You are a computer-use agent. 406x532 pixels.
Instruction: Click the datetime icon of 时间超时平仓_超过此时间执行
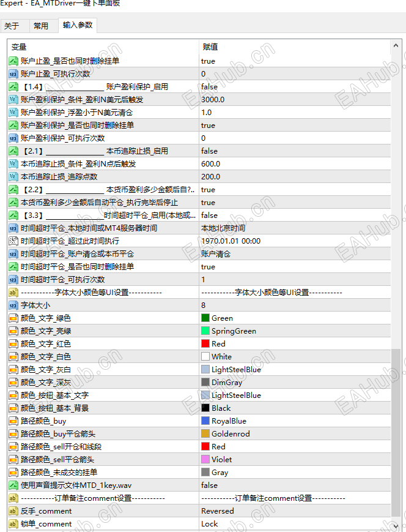tap(13, 241)
